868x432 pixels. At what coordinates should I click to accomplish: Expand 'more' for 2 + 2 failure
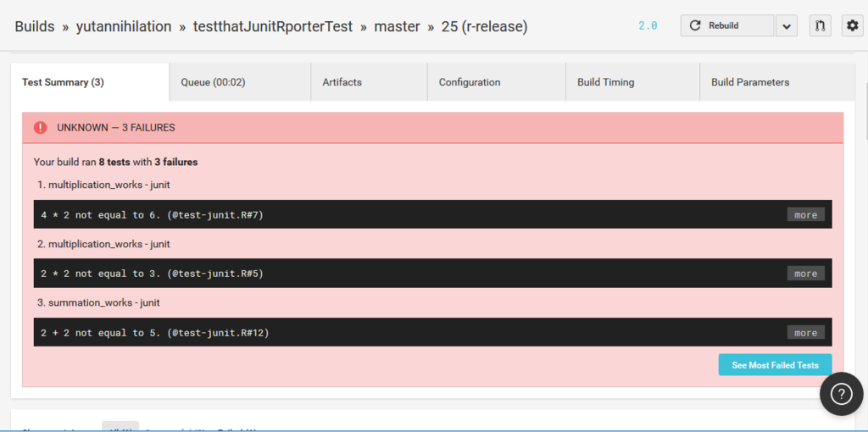806,332
